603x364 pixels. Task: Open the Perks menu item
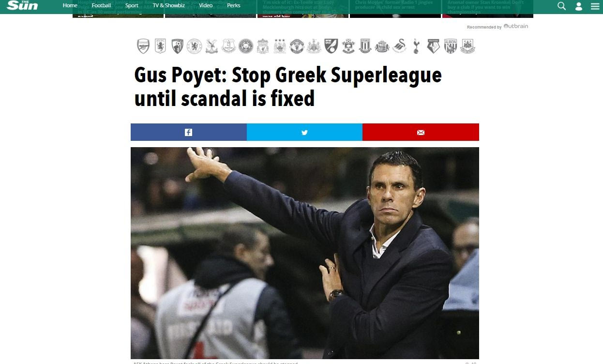click(234, 5)
